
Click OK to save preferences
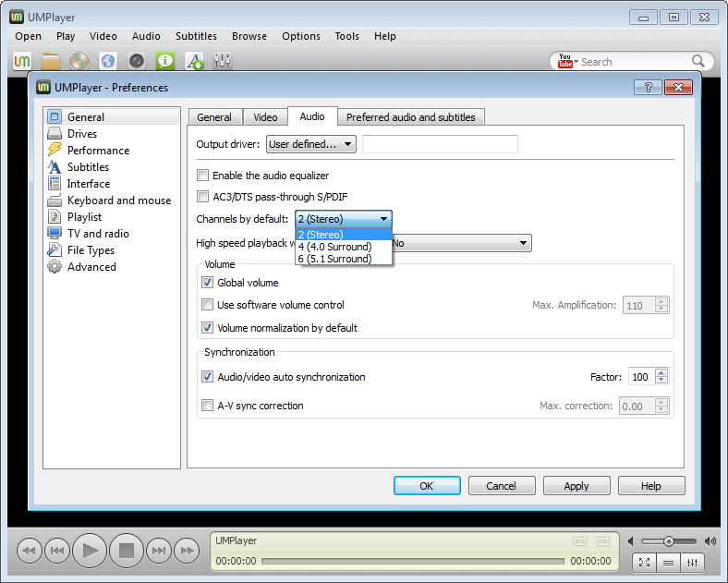point(427,485)
